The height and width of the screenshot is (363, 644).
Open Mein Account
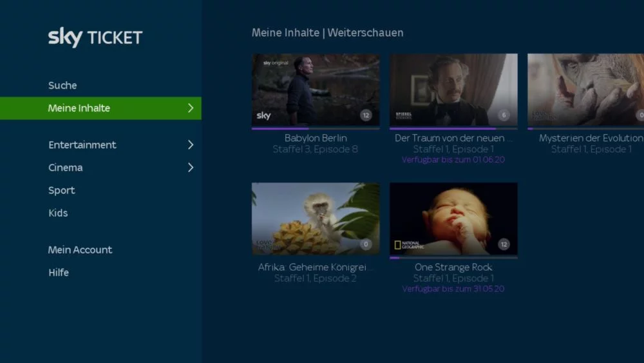(x=80, y=250)
